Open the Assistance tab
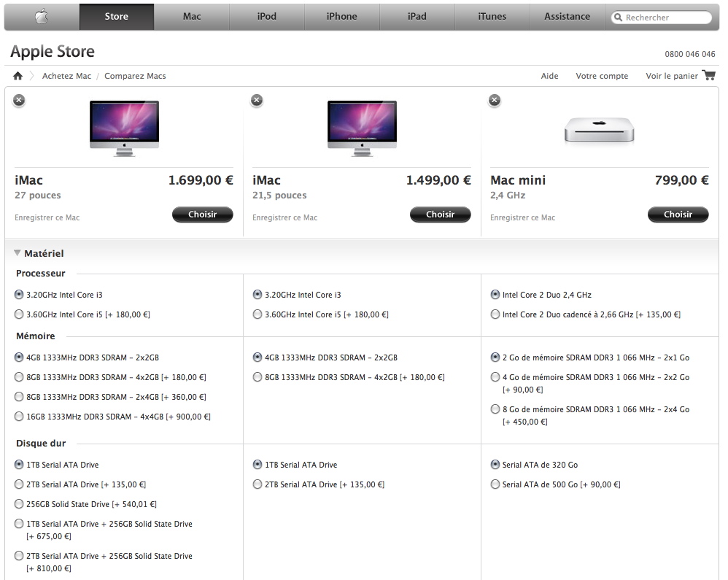The height and width of the screenshot is (580, 728). click(x=568, y=17)
